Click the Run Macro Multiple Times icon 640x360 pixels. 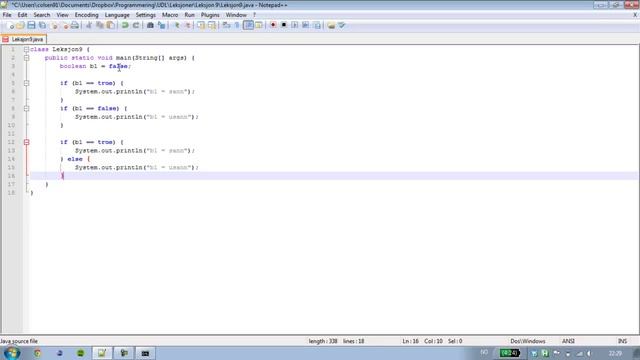pos(305,25)
